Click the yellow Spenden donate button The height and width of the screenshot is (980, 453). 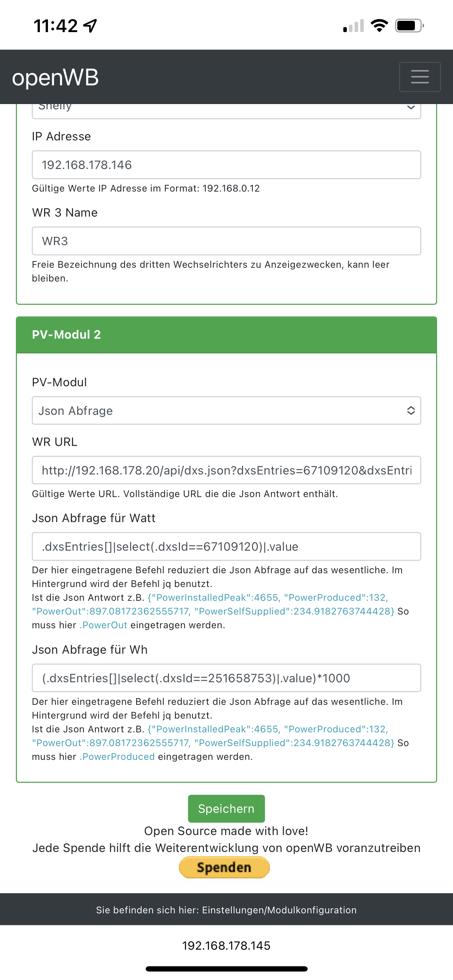tap(224, 867)
